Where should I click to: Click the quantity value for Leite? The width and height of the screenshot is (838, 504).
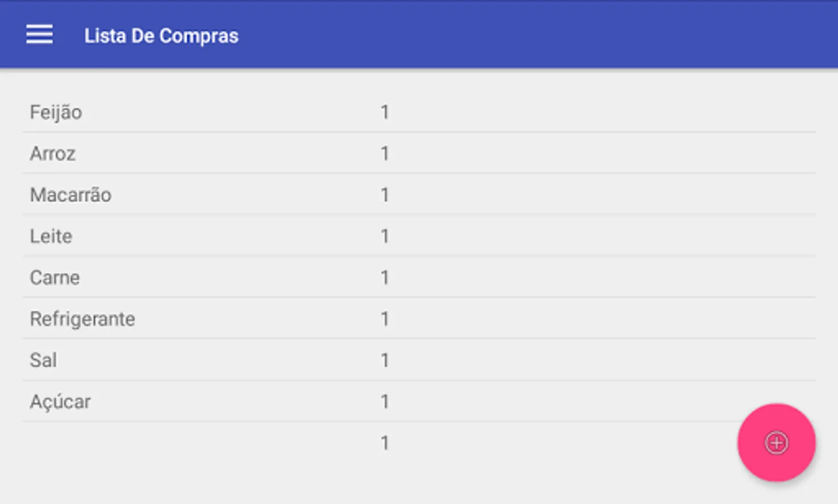385,236
